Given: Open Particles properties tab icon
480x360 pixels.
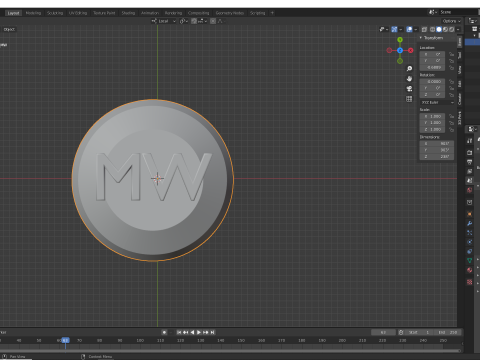Looking at the screenshot, I should click(x=469, y=233).
